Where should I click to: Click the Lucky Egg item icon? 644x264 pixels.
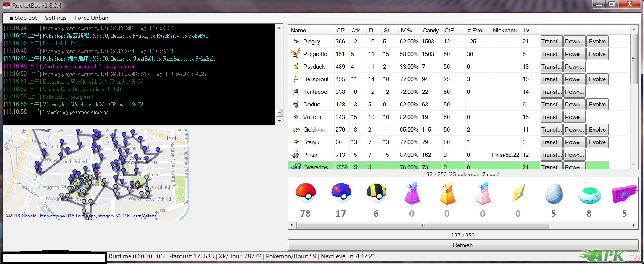click(554, 193)
